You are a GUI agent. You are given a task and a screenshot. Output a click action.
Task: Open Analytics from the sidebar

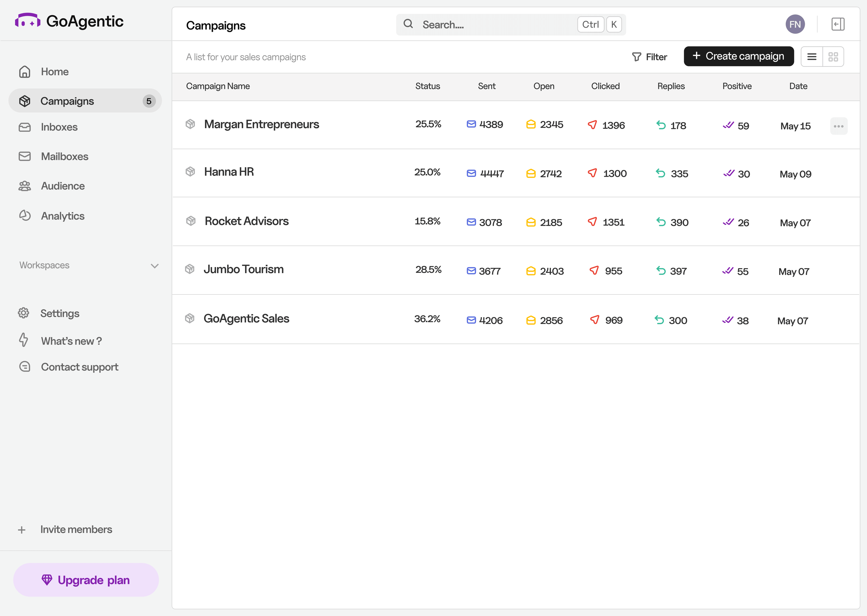[x=63, y=215]
